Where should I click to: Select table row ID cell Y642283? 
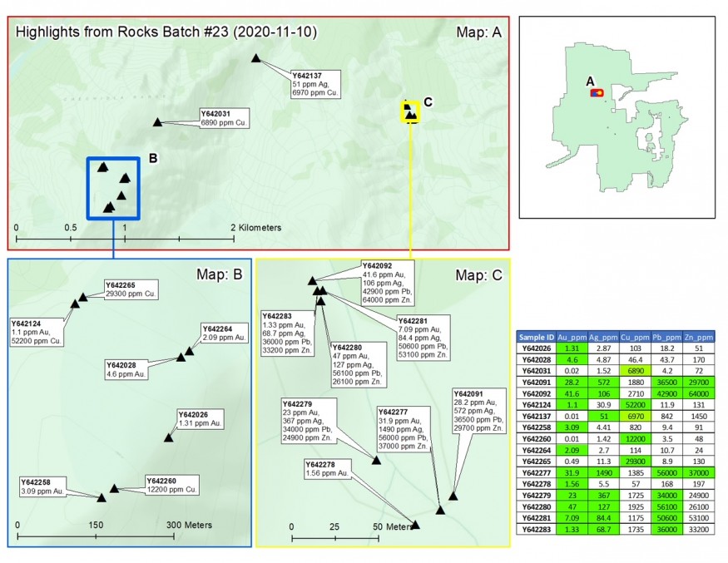coord(537,529)
